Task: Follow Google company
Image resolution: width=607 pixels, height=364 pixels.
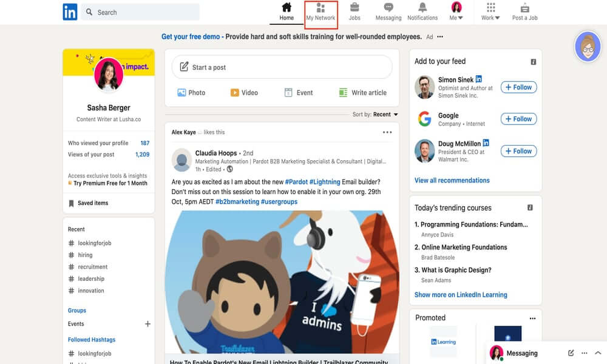Action: (x=519, y=119)
